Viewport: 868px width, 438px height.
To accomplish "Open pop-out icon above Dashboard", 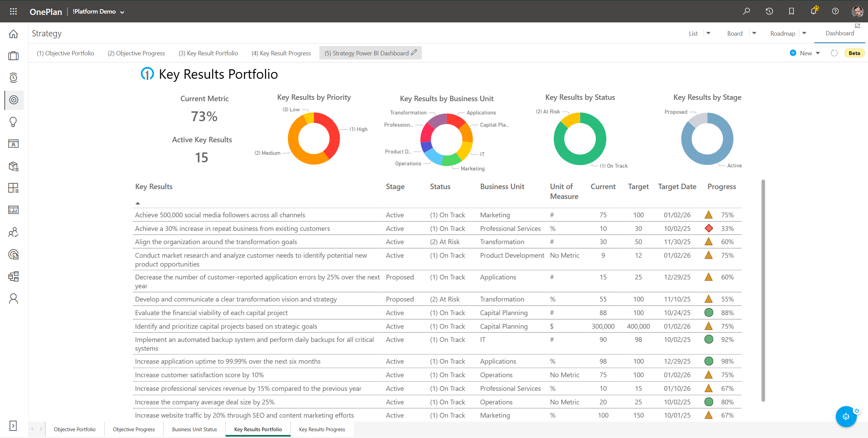I will [857, 26].
